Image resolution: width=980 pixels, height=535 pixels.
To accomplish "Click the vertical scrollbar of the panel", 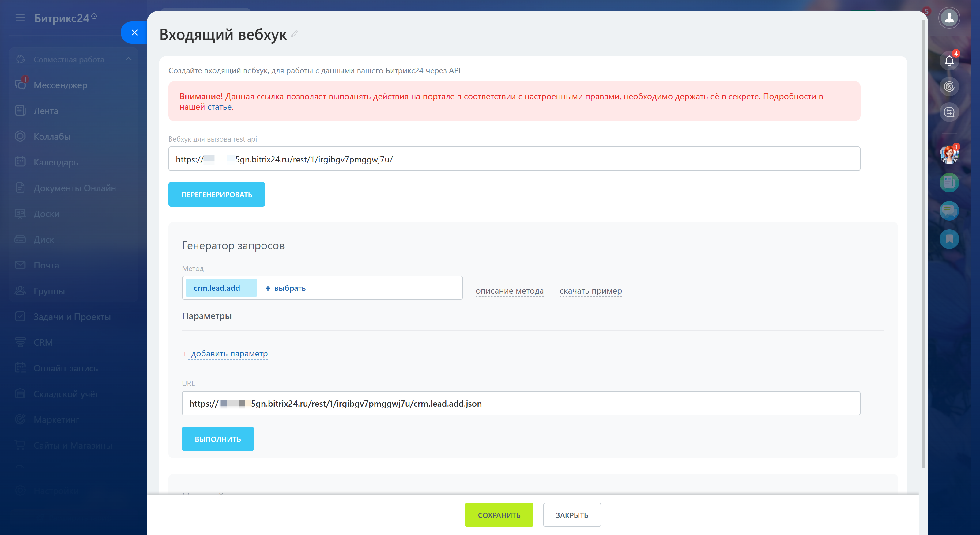I will point(923,244).
